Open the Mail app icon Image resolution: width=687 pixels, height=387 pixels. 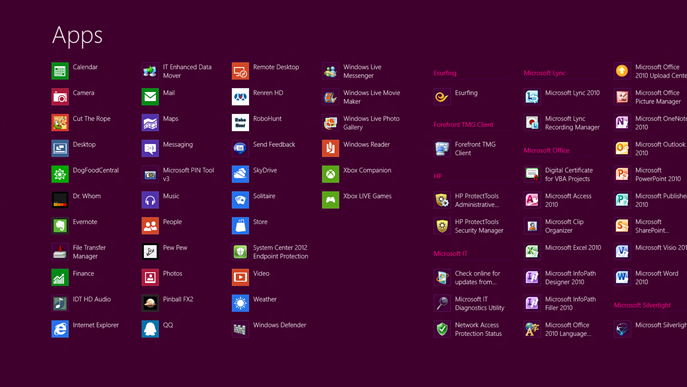(x=150, y=97)
